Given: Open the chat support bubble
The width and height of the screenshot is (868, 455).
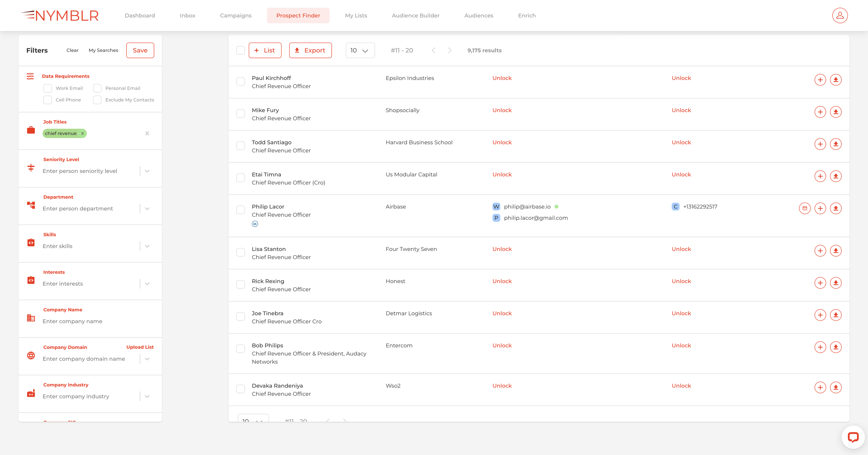Looking at the screenshot, I should tap(853, 437).
